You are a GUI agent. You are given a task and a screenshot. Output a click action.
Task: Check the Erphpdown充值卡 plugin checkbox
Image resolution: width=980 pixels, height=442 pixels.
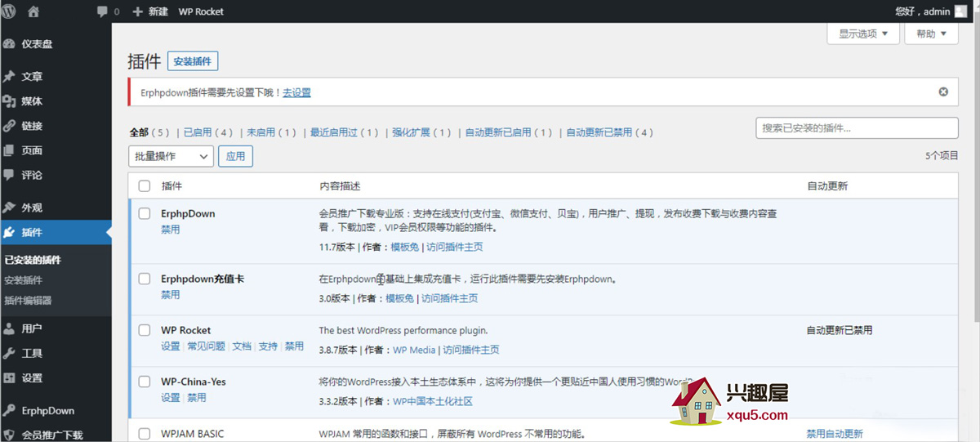[145, 279]
